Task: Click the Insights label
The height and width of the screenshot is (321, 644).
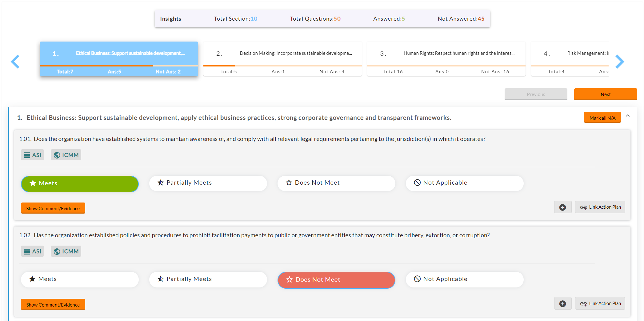Action: [x=170, y=19]
